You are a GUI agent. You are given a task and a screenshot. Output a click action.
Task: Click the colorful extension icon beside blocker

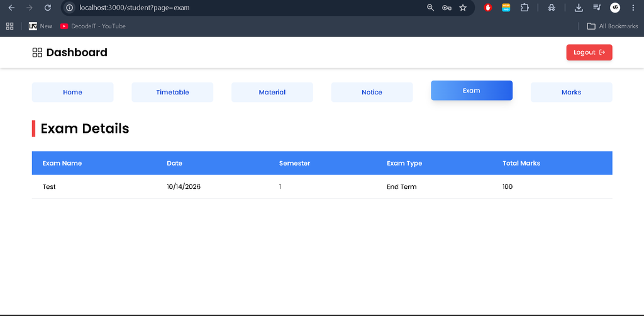[x=506, y=8]
